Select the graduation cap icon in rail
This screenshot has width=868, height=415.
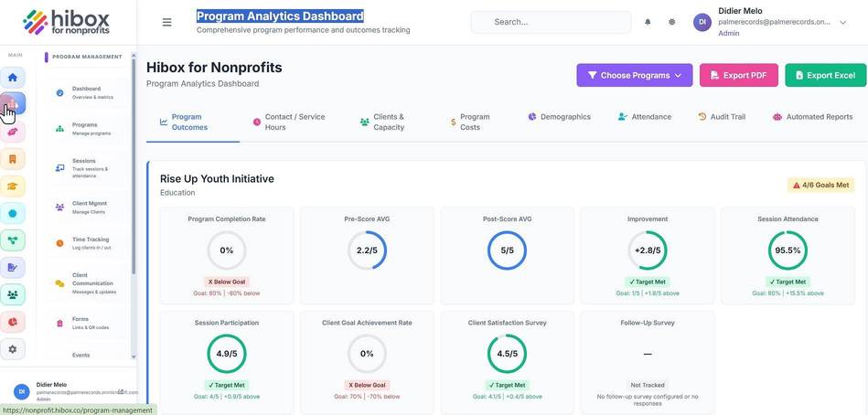13,186
